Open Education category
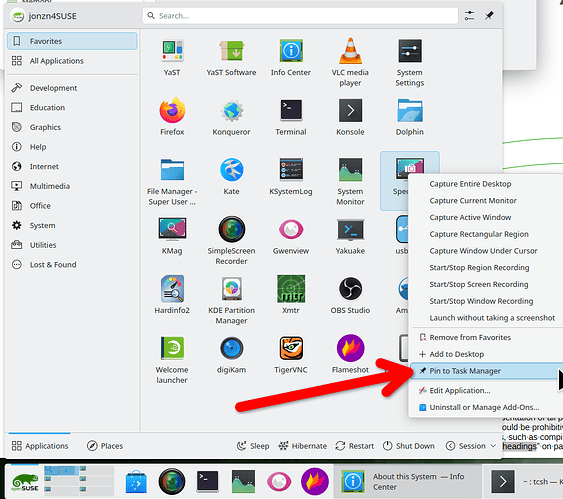The image size is (563, 499). pyautogui.click(x=72, y=107)
